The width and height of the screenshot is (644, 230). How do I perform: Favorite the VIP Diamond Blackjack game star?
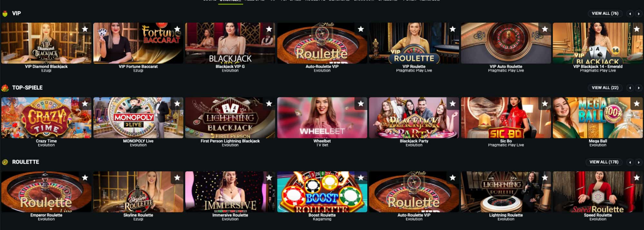pos(85,29)
